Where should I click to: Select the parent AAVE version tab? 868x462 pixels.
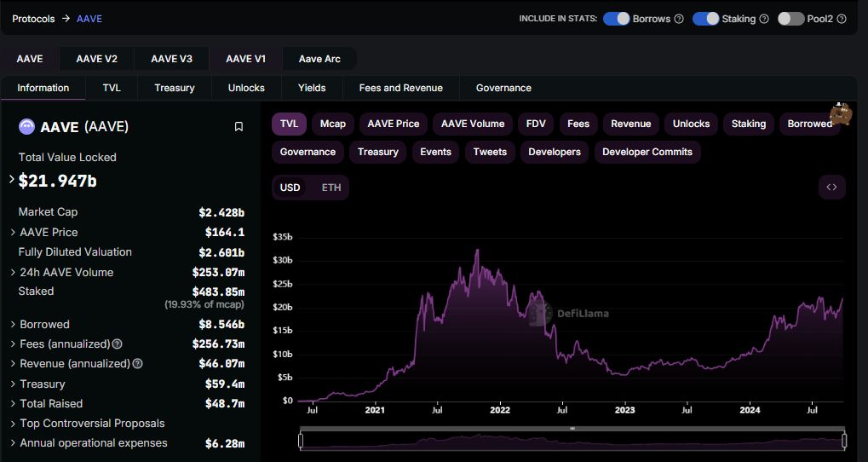point(30,59)
